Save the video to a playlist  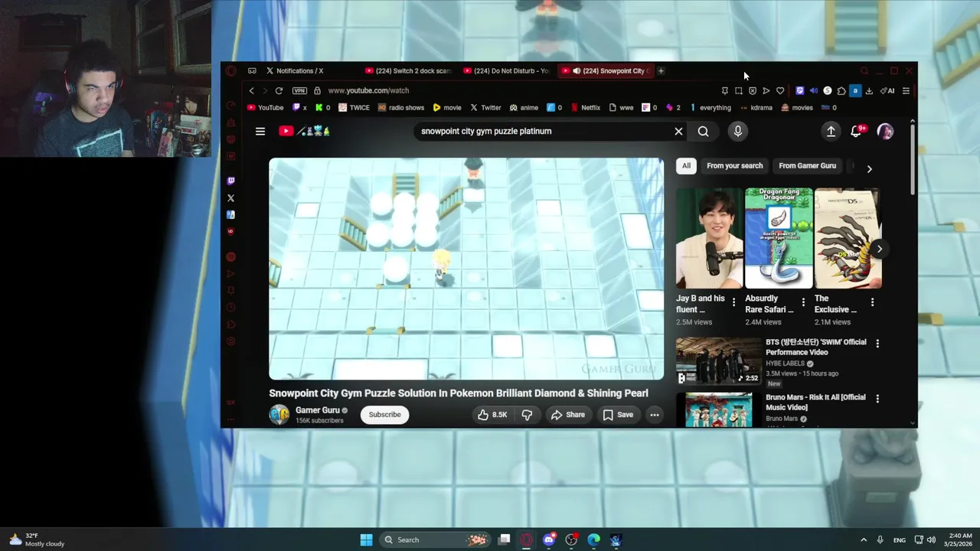tap(618, 415)
